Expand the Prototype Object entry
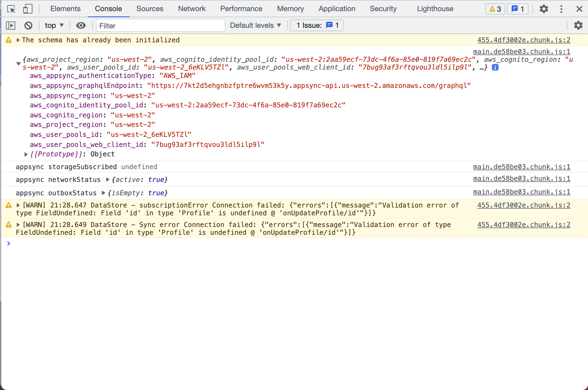This screenshot has height=390, width=588. (x=26, y=154)
